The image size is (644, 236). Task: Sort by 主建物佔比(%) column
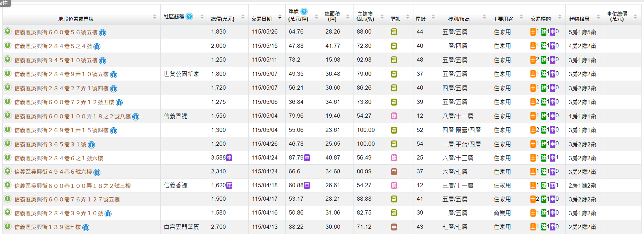382,17
